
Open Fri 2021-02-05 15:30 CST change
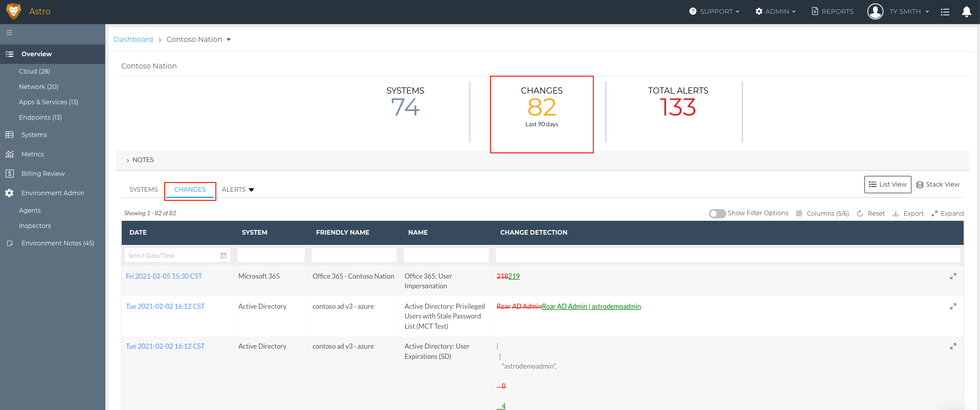pos(164,276)
